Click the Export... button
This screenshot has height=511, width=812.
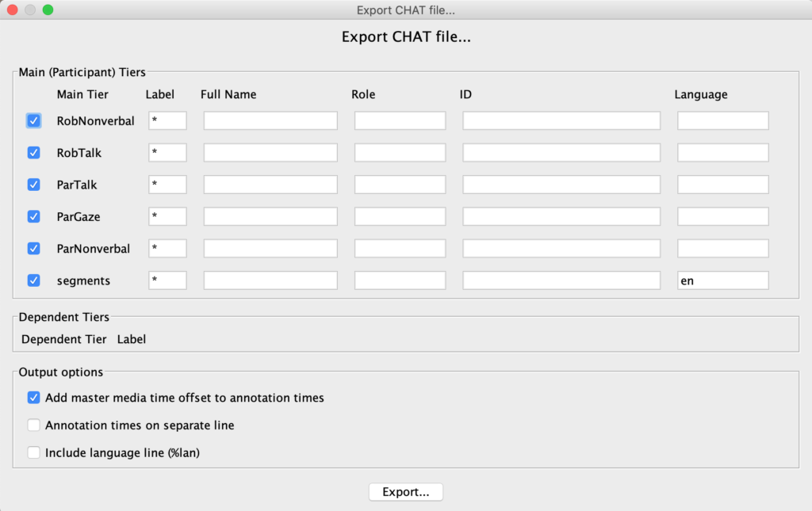(x=405, y=492)
